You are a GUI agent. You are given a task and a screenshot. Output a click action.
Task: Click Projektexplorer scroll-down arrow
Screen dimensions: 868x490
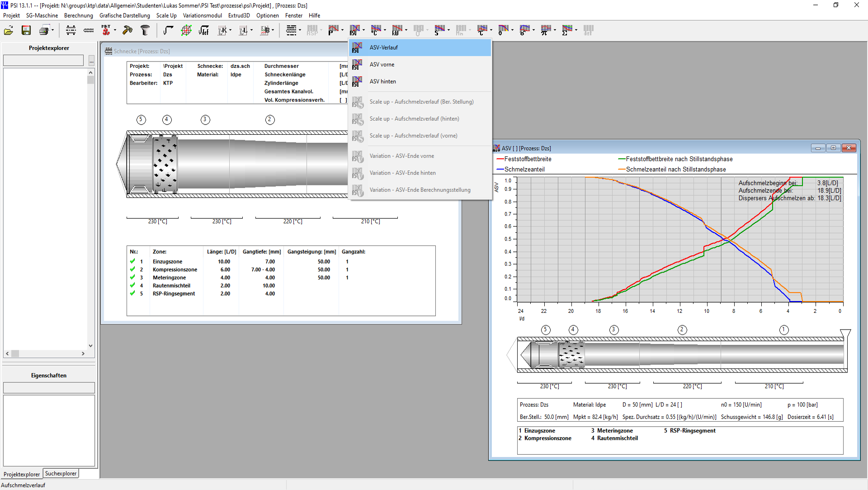[91, 346]
